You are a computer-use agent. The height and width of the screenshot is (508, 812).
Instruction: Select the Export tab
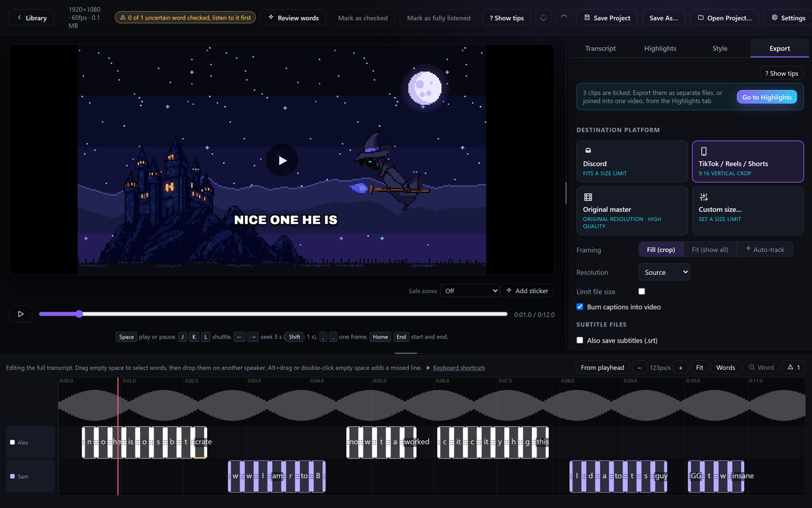point(780,48)
